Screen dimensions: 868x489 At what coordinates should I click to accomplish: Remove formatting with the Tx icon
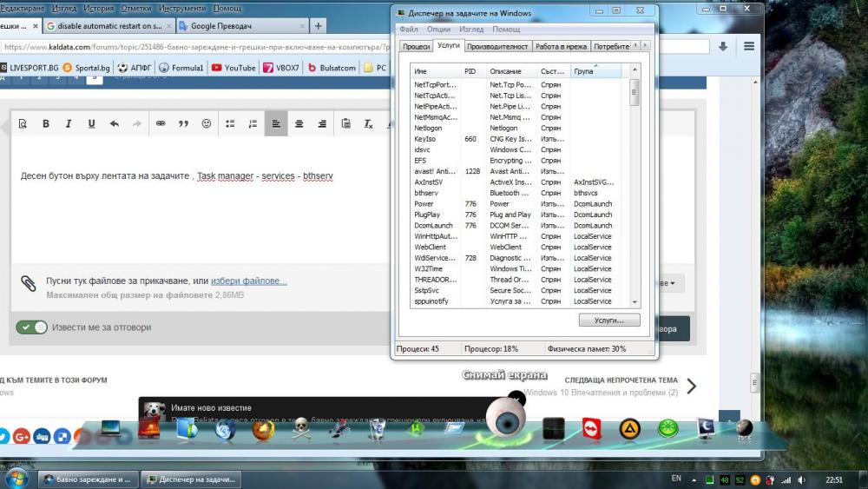[368, 123]
